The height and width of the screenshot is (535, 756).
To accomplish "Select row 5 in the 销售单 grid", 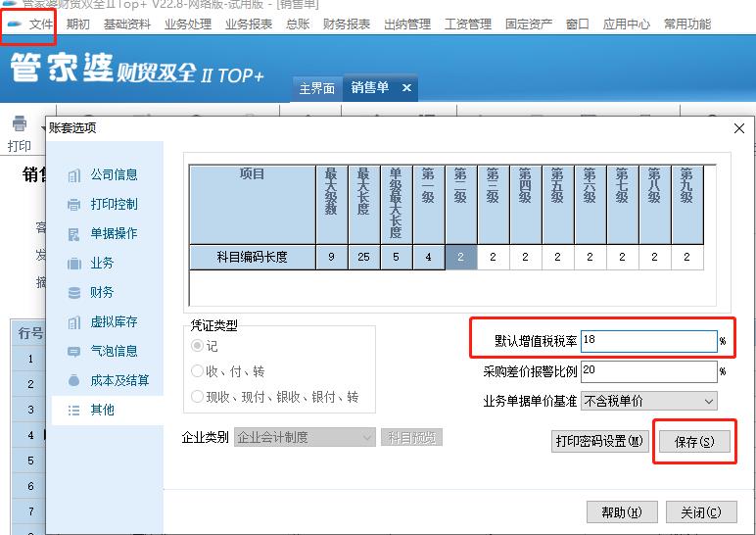I will point(30,461).
